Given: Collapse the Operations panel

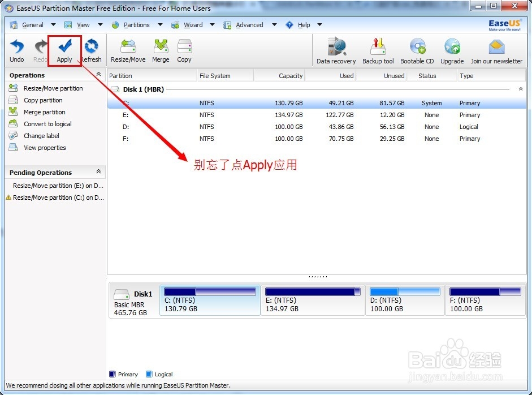Looking at the screenshot, I should coord(98,74).
